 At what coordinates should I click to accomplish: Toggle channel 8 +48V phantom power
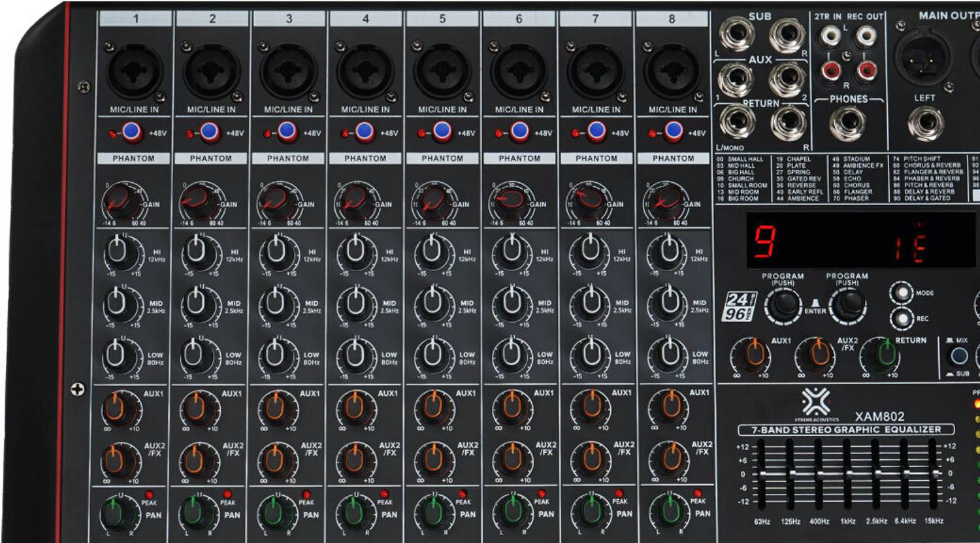673,133
